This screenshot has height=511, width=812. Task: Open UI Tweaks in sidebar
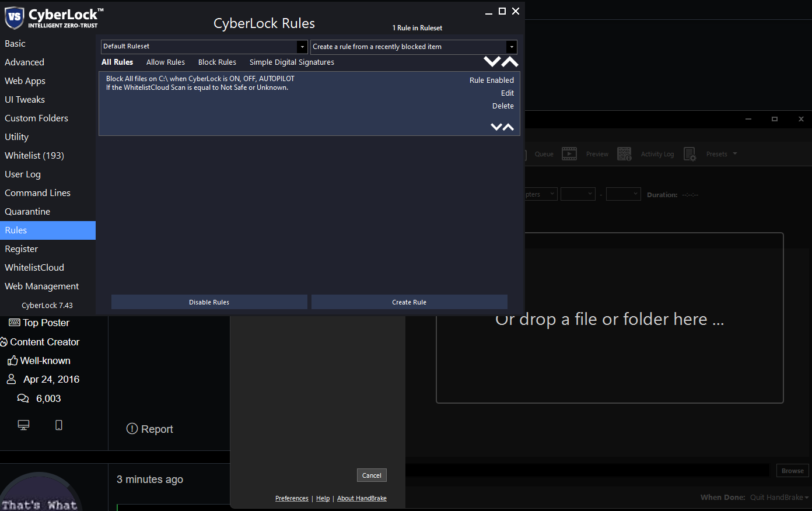point(48,99)
